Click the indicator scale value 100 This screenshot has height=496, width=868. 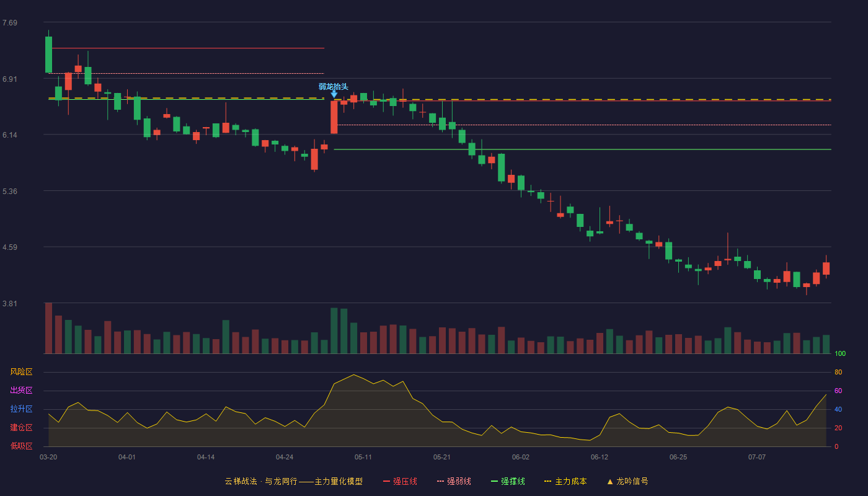[840, 353]
